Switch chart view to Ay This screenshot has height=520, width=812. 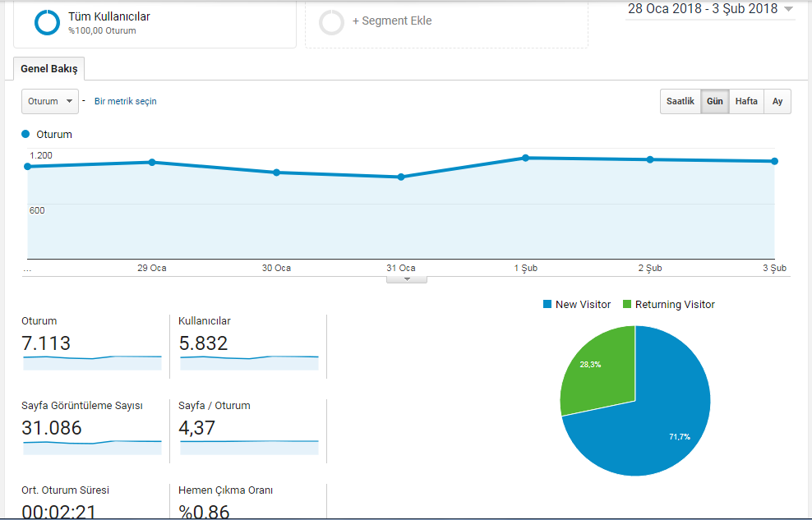point(777,101)
